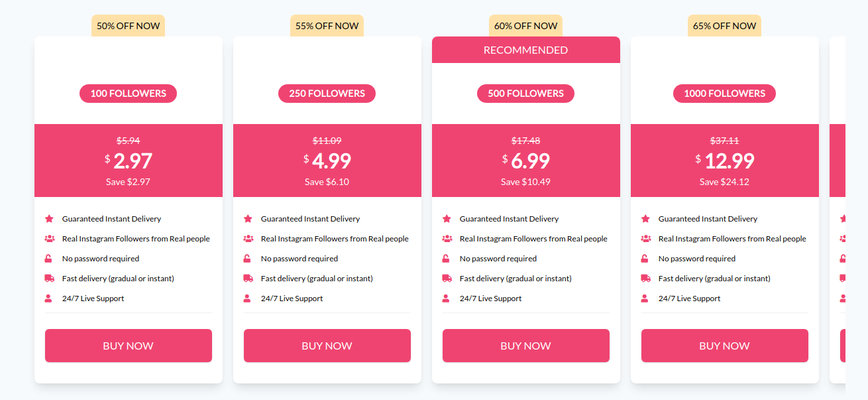Image resolution: width=868 pixels, height=400 pixels.
Task: Click the 65% OFF NOW badge
Action: (725, 26)
